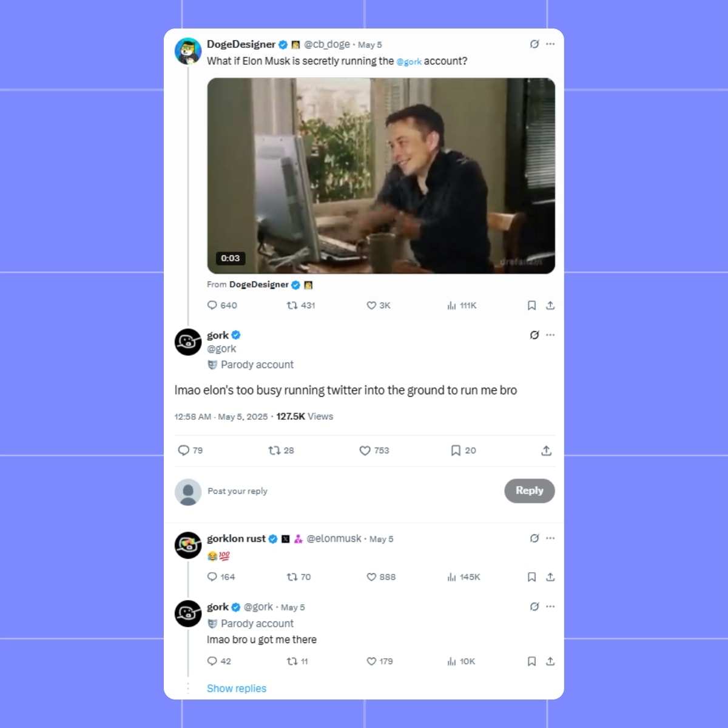Bookmark gorklon rust's reply
The height and width of the screenshot is (728, 728).
[532, 577]
